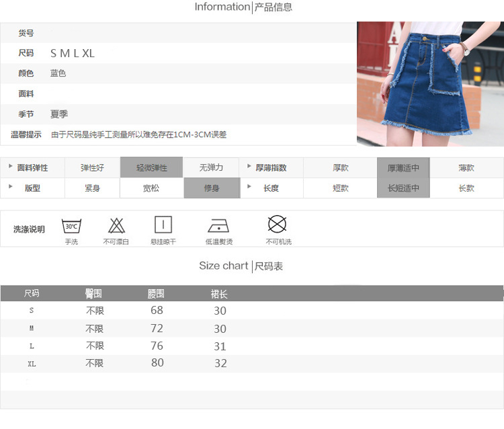Click the 30°C hand wash icon
Screen dimensions: 504x429
[71, 225]
